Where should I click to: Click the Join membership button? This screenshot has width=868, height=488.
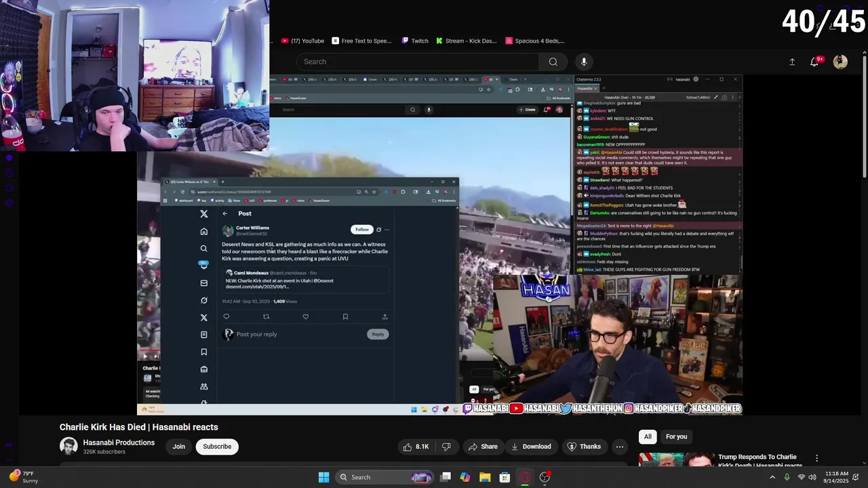tap(178, 447)
